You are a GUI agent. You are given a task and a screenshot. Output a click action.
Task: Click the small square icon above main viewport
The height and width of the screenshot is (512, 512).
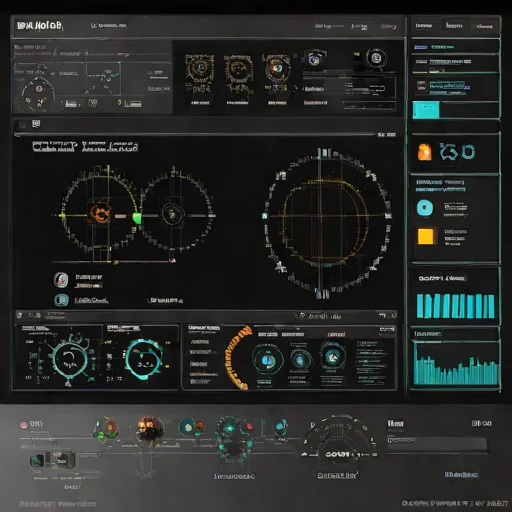point(36,124)
